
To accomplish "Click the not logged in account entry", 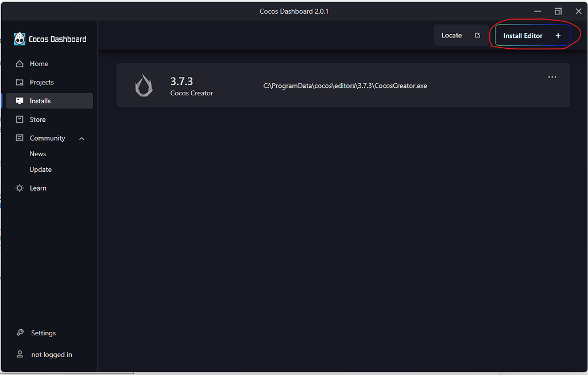I will 52,354.
